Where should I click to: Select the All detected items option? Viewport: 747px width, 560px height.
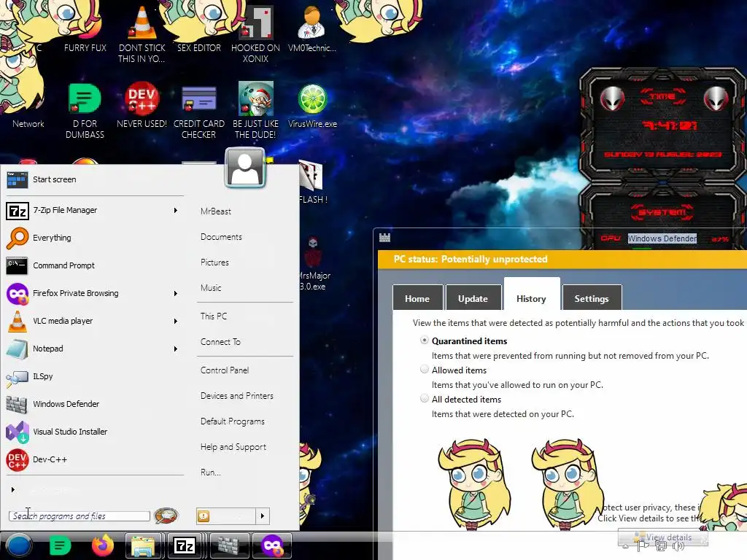[424, 399]
